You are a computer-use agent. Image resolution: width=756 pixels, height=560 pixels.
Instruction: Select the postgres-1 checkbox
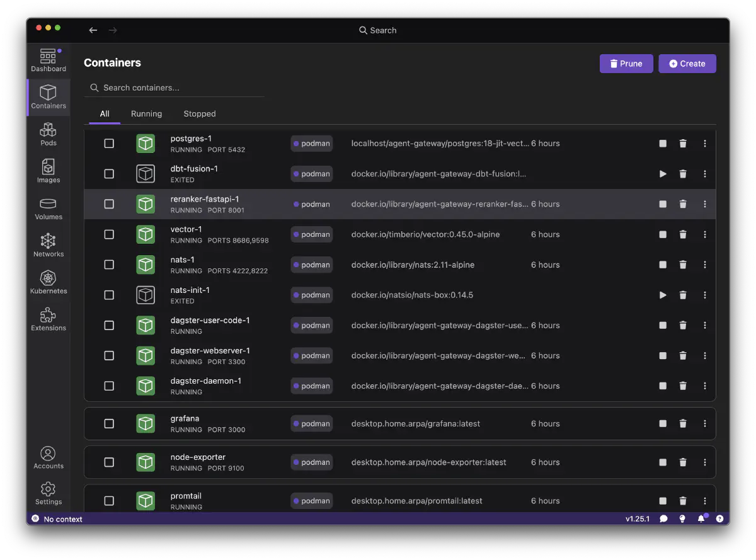[x=109, y=144]
